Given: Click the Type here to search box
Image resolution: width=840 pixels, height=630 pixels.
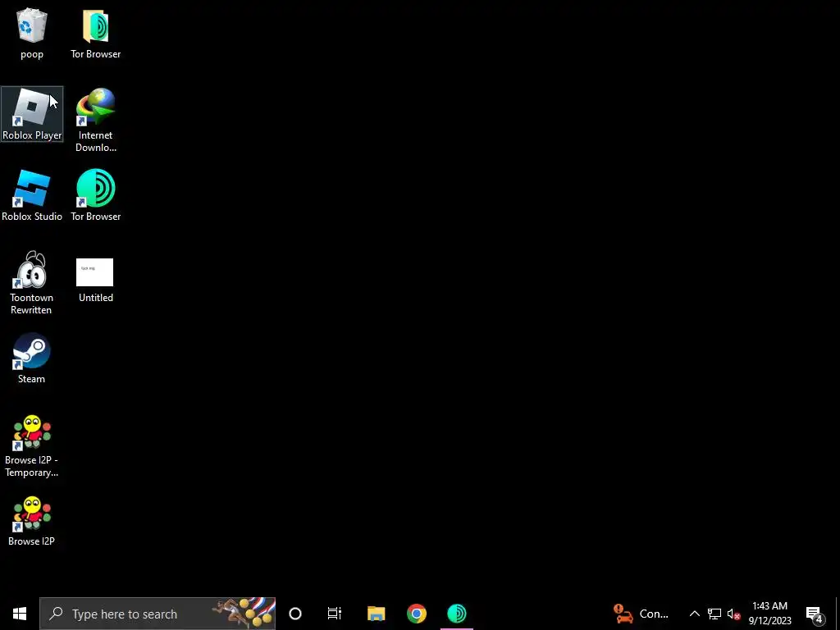Looking at the screenshot, I should pos(157,614).
